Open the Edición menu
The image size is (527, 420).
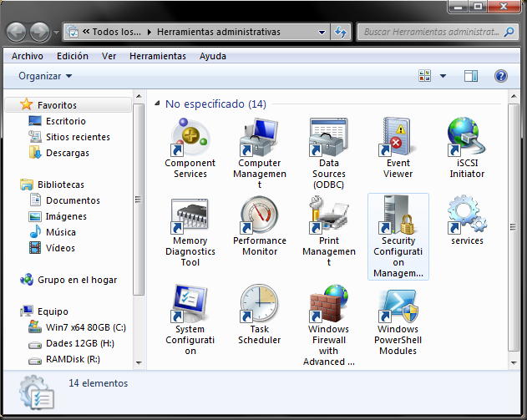tap(73, 56)
